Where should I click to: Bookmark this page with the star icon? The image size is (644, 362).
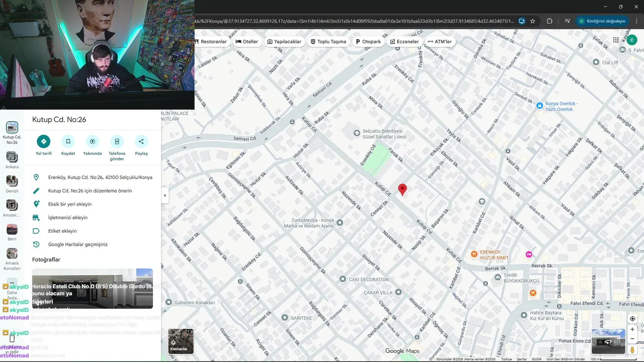tap(532, 21)
